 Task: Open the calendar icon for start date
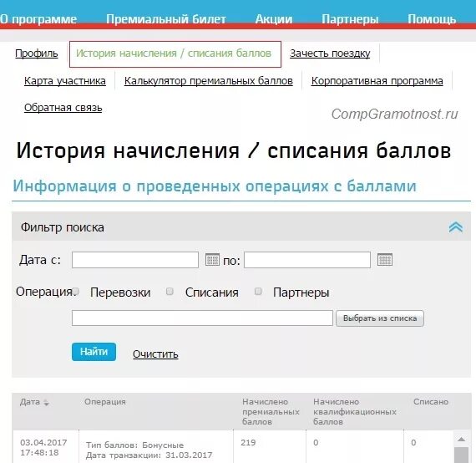(x=212, y=260)
